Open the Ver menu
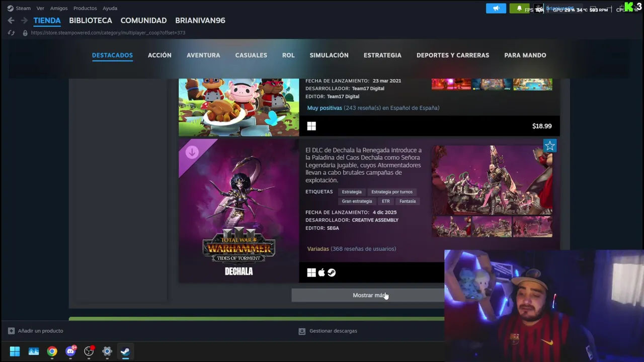Viewport: 644px width, 362px height. tap(40, 8)
